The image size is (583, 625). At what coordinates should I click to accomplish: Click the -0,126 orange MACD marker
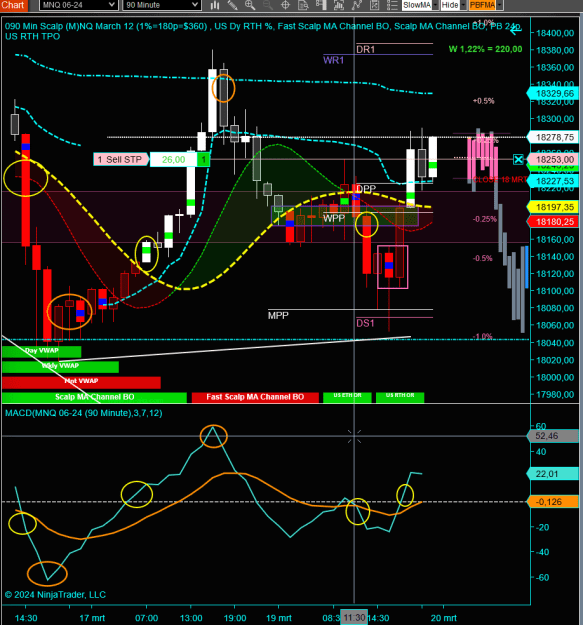pos(553,502)
